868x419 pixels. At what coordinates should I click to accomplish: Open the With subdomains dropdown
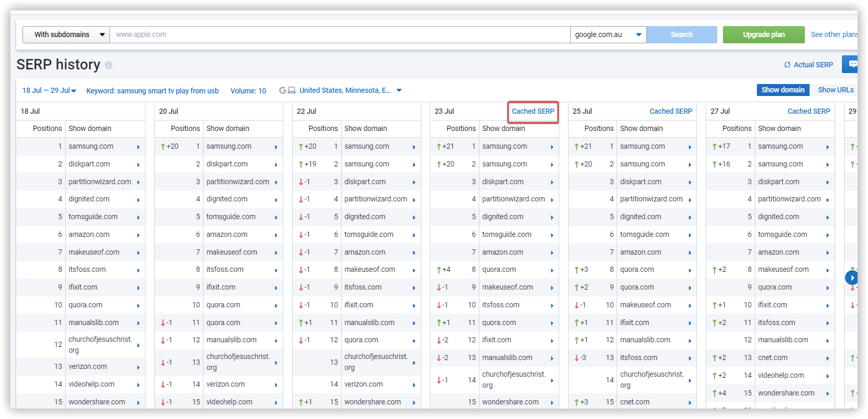click(66, 34)
